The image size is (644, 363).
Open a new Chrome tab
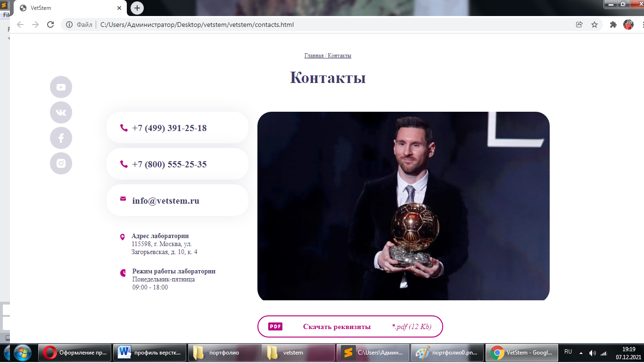(137, 8)
